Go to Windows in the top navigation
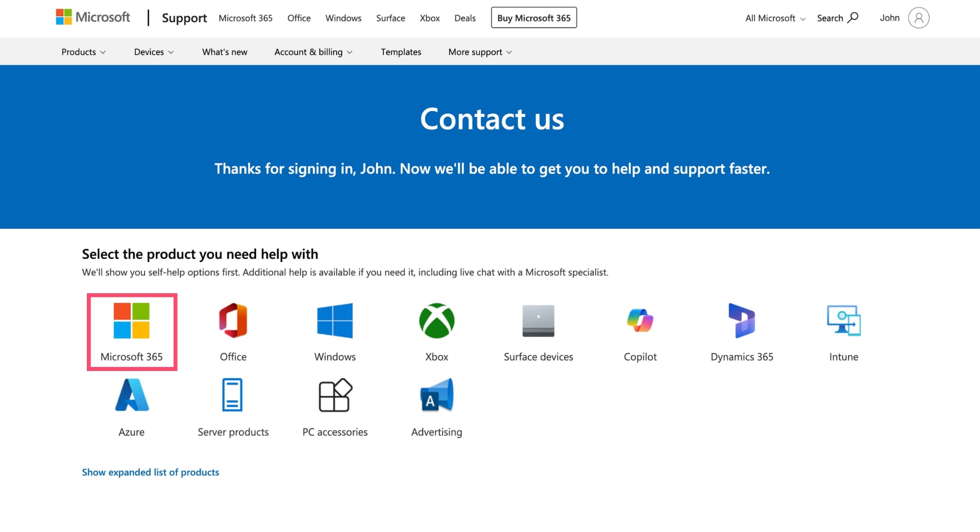 343,18
